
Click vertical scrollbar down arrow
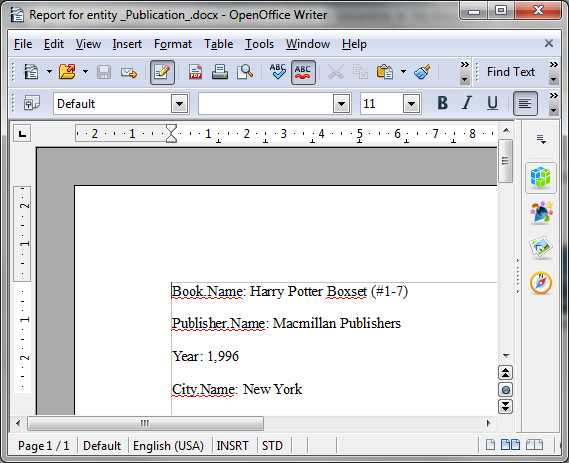tap(506, 356)
